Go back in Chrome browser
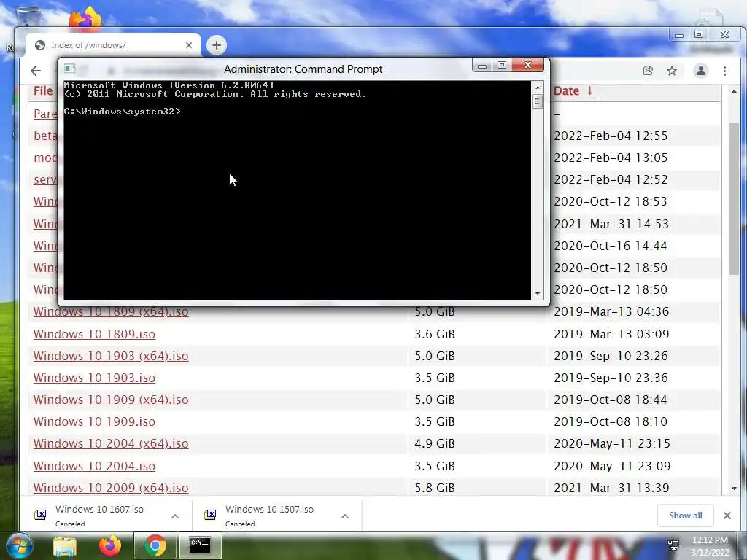 [x=36, y=71]
